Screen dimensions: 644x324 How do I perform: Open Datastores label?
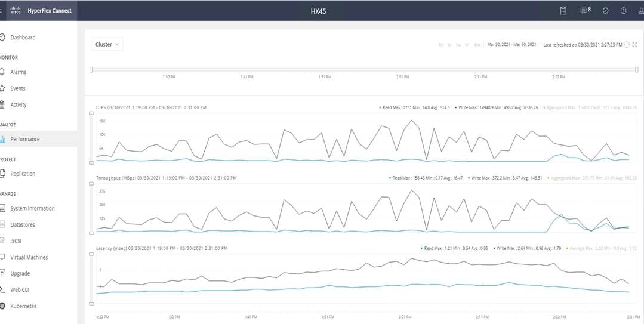[x=23, y=224]
